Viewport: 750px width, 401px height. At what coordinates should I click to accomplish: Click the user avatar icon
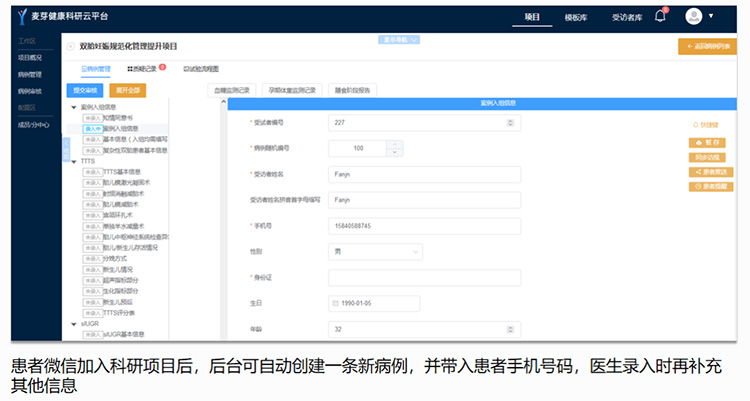point(694,16)
